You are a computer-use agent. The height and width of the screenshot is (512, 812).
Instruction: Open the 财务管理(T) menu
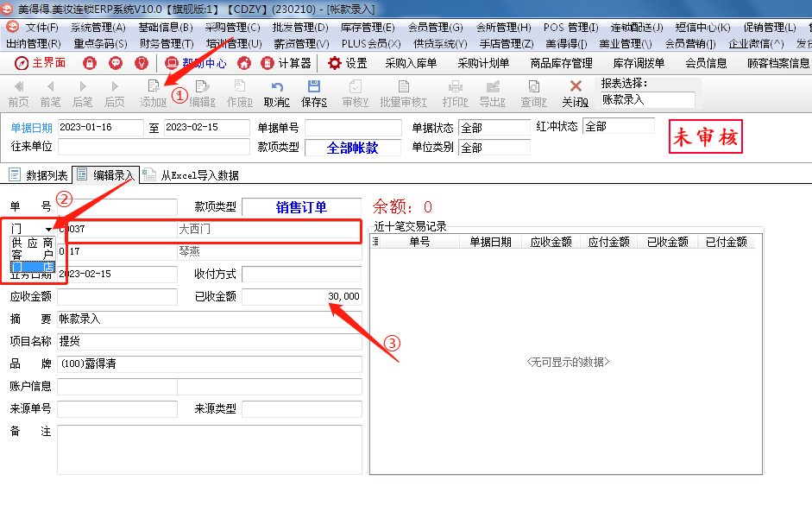(x=167, y=44)
